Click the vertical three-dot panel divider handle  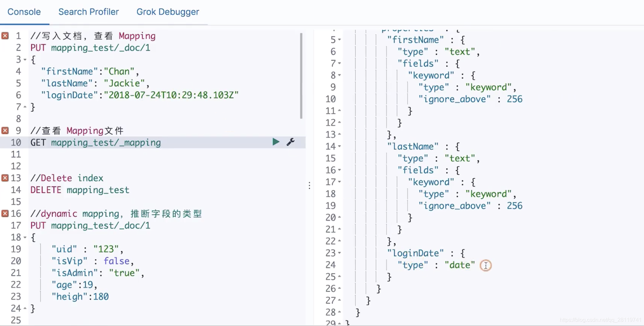(309, 185)
